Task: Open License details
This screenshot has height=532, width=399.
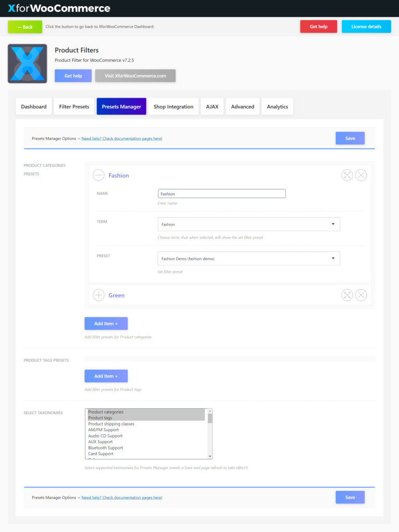Action: [x=366, y=26]
